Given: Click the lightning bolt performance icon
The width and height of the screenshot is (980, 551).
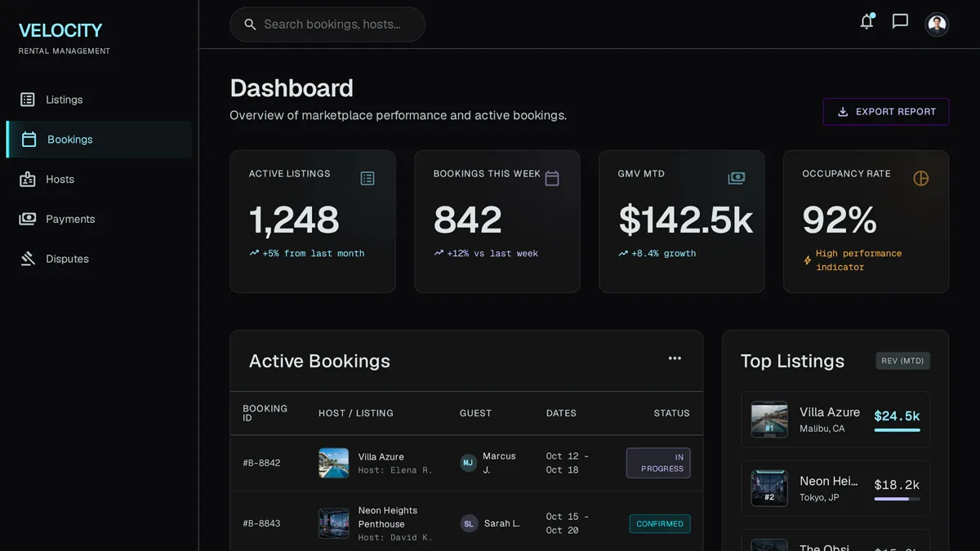Looking at the screenshot, I should coord(808,260).
